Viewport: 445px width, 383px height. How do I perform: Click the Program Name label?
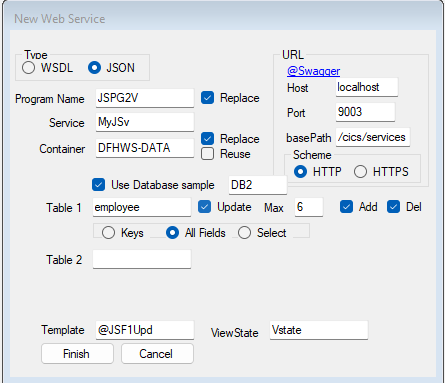click(x=50, y=99)
